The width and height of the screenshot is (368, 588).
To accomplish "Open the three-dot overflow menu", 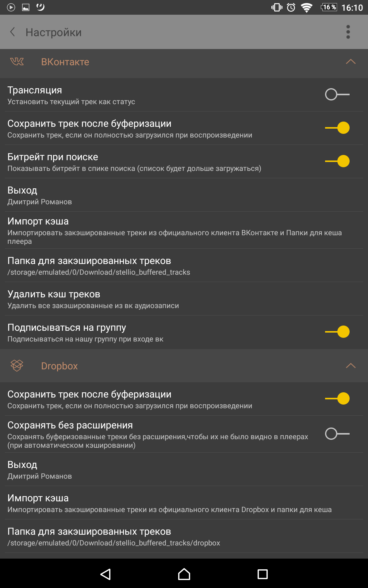I will pyautogui.click(x=348, y=32).
